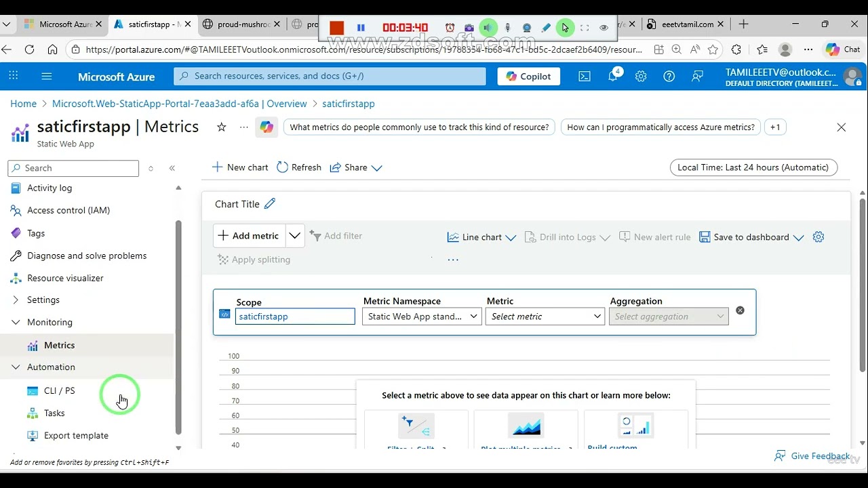Open the Metric Namespace dropdown

(421, 317)
